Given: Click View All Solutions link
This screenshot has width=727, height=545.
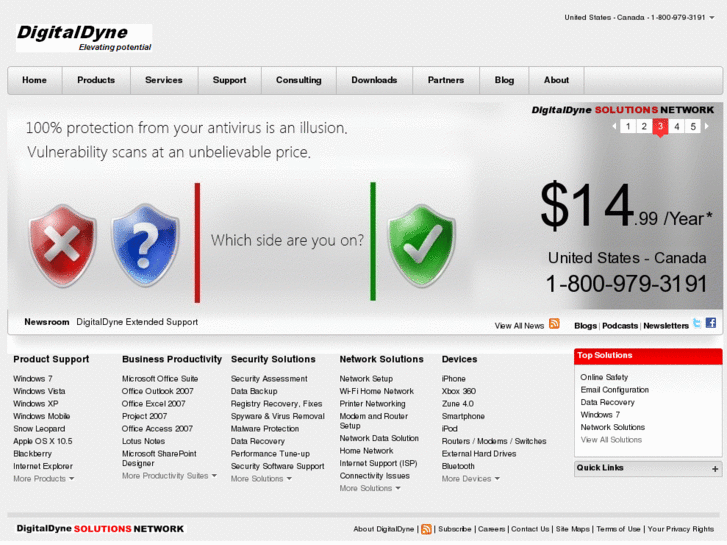Looking at the screenshot, I should pyautogui.click(x=611, y=440).
